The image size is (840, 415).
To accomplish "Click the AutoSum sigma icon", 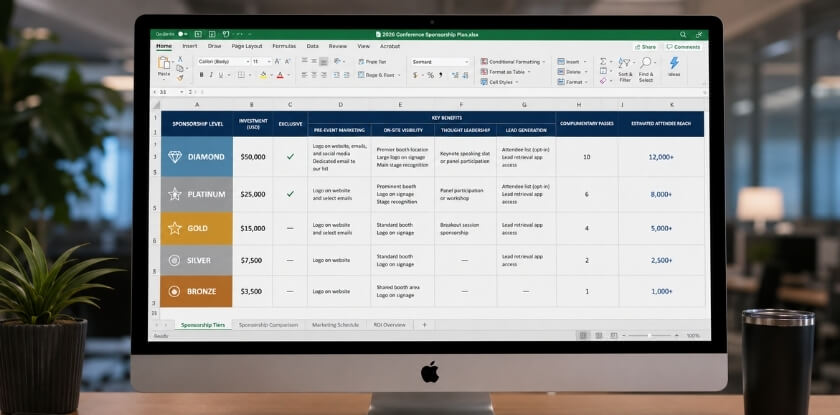I will click(603, 61).
